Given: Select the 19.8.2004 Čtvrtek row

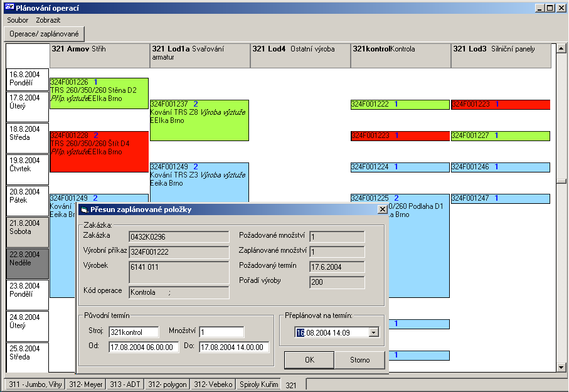Looking at the screenshot, I should pyautogui.click(x=28, y=169).
